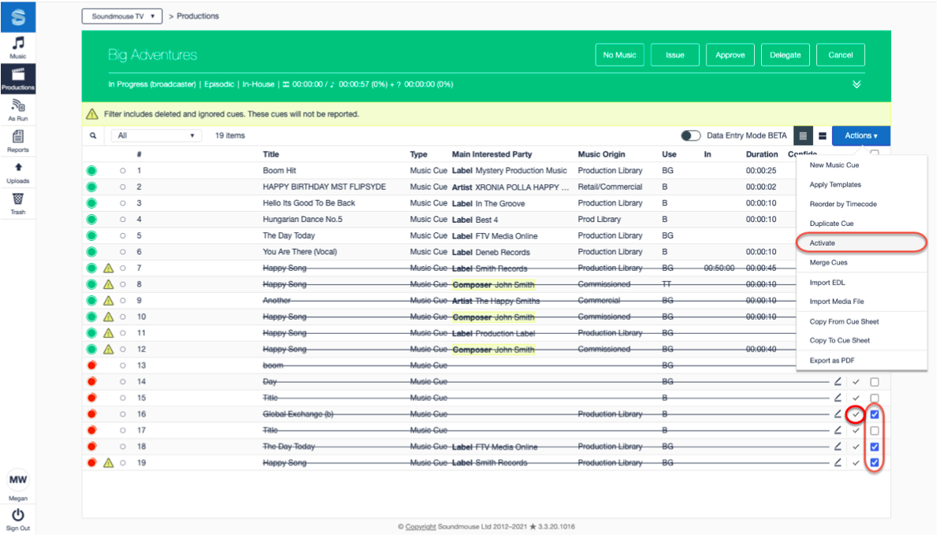Open Productions section in sidebar
The width and height of the screenshot is (940, 560).
point(18,79)
